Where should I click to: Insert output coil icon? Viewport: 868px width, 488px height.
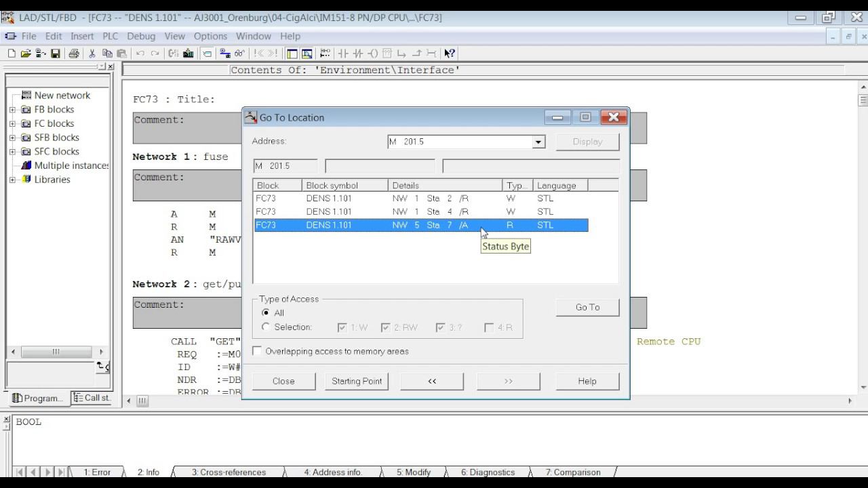pyautogui.click(x=373, y=54)
